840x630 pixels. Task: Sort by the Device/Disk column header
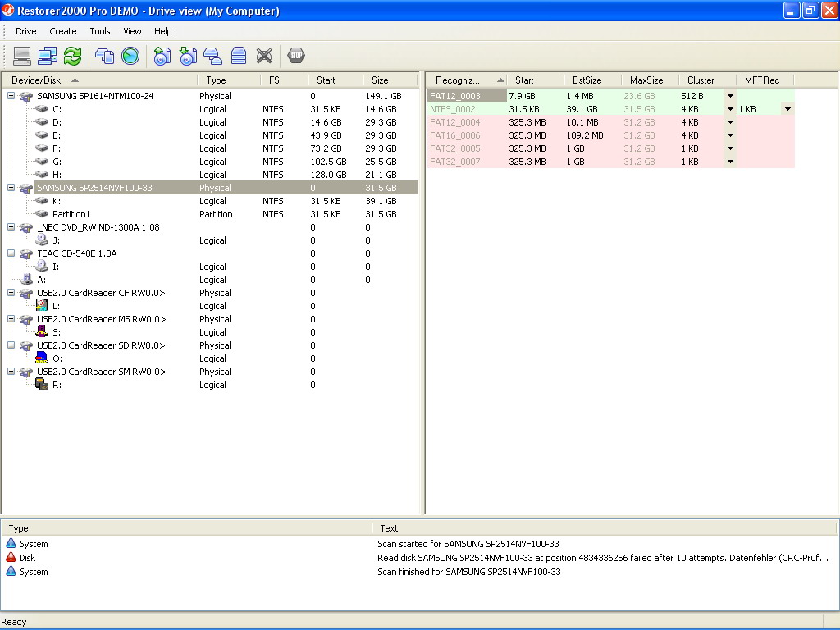tap(99, 80)
